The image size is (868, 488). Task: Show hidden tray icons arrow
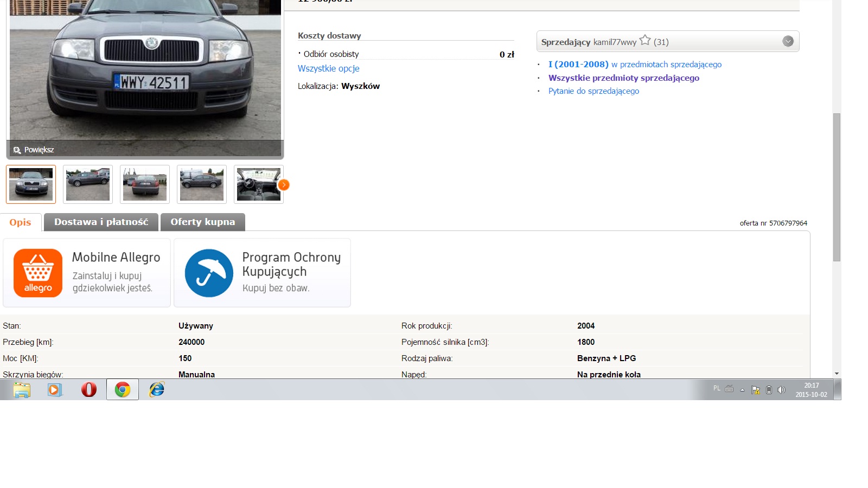click(742, 390)
